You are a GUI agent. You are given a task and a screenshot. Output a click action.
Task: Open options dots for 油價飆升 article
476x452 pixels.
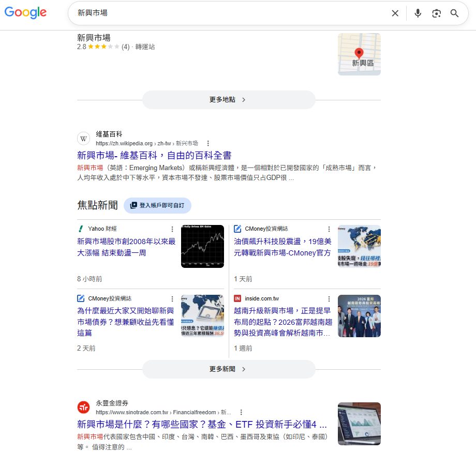[329, 229]
